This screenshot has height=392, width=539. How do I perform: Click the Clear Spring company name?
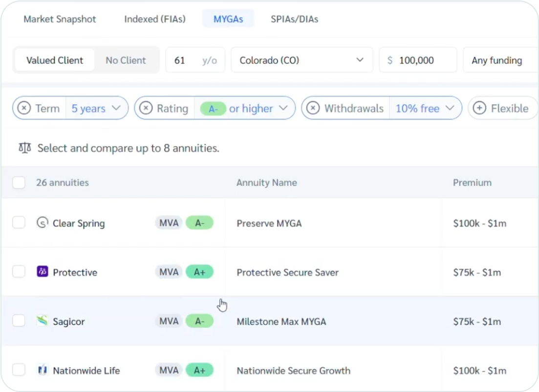79,224
